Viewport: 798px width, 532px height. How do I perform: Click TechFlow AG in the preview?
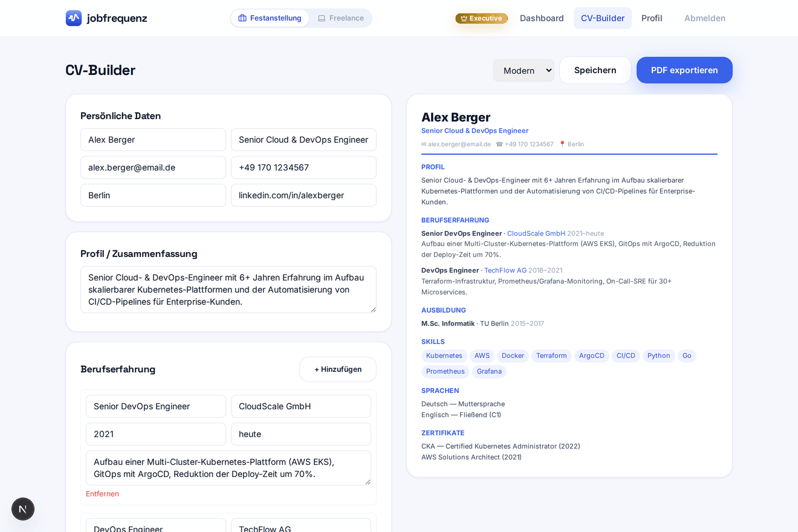(x=505, y=270)
